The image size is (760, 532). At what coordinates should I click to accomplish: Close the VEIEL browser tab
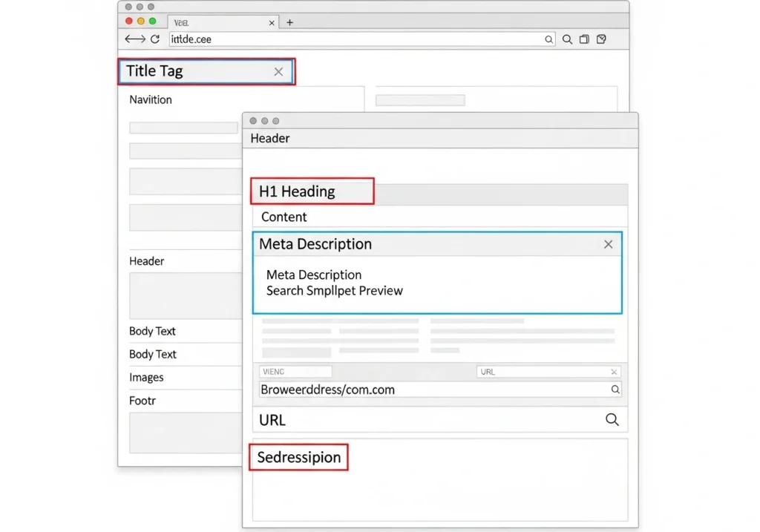point(272,23)
